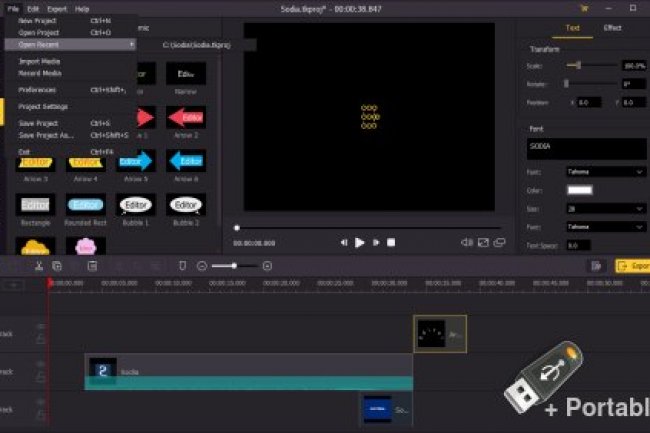Viewport: 650px width, 433px height.
Task: Lock the track holding the blue So... clip
Action: pos(41,414)
